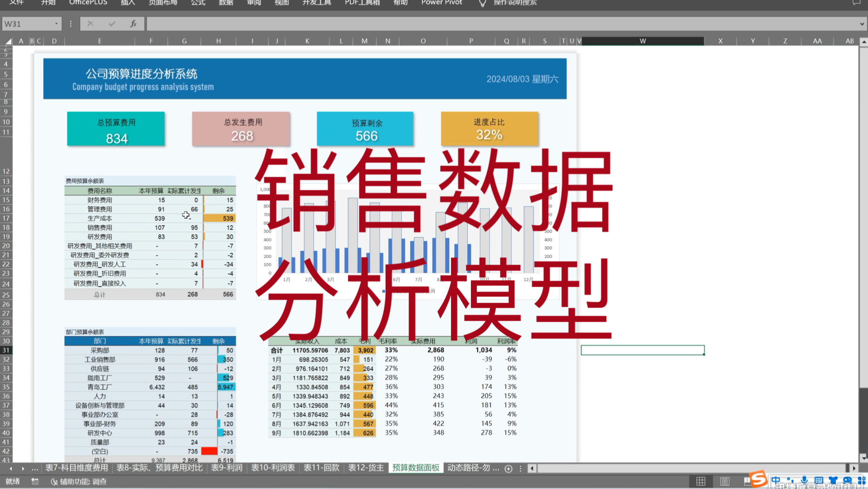The height and width of the screenshot is (489, 868).
Task: Click the 总预算费用 834 card
Action: (116, 129)
